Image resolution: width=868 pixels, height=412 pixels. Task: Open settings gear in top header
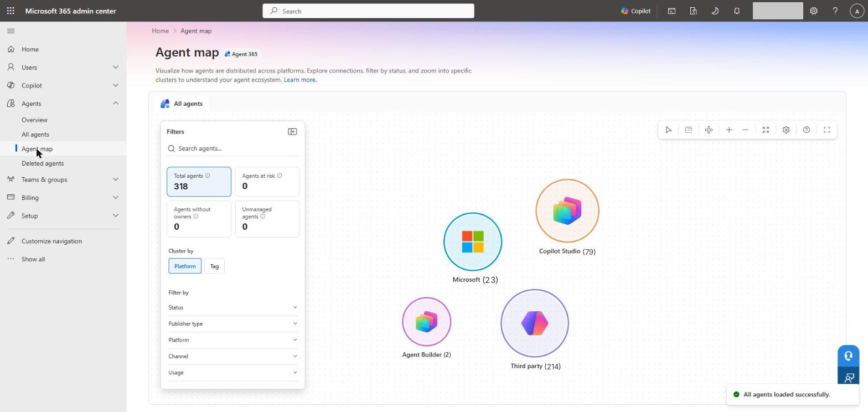(x=814, y=11)
